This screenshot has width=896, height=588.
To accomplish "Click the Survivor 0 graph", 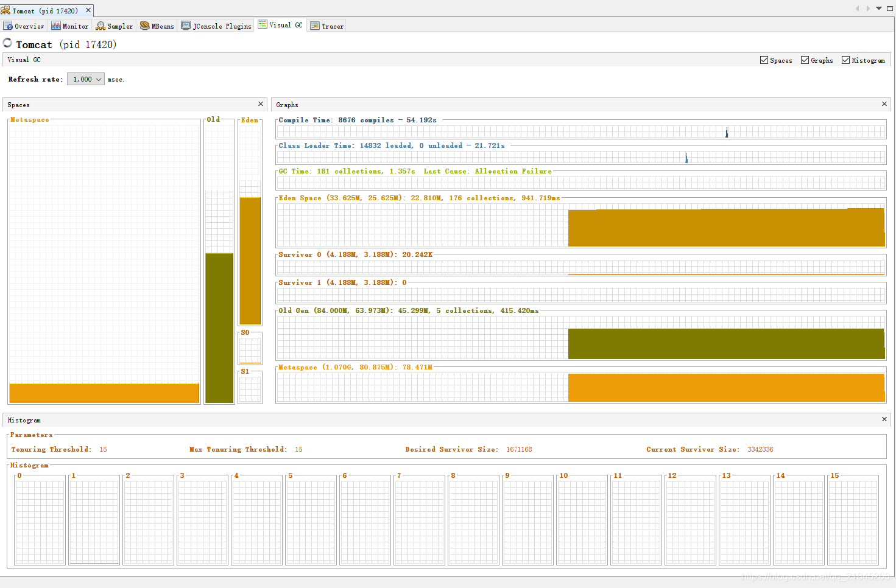I will click(581, 267).
